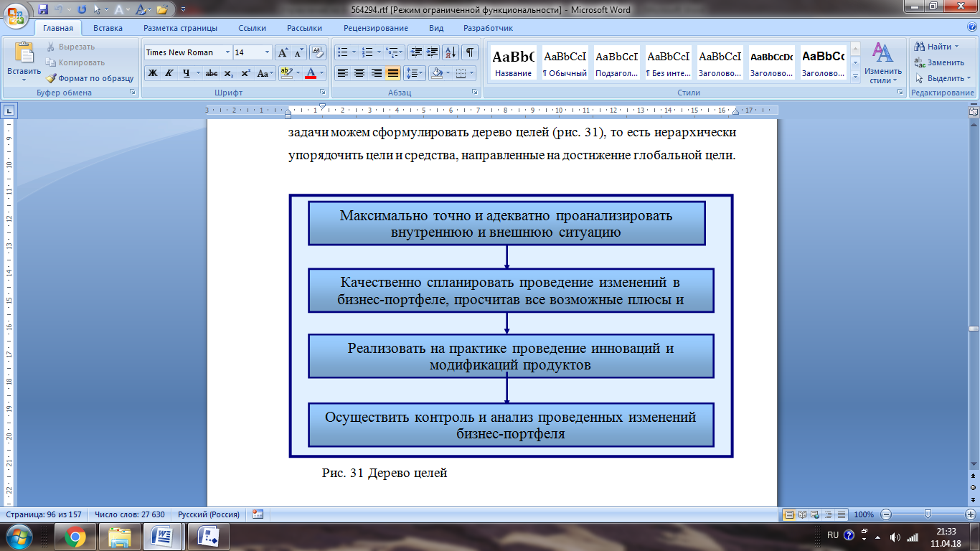
Task: Decrease paragraph indent
Action: 416,52
